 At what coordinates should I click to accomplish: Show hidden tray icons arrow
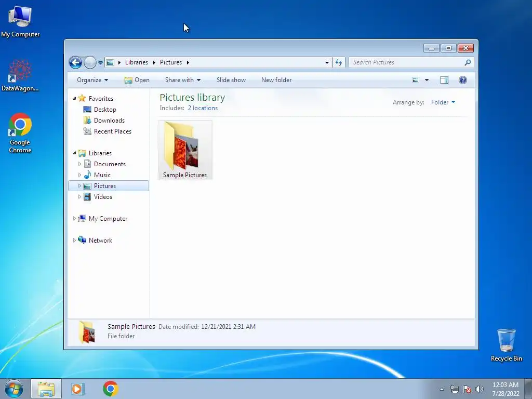pyautogui.click(x=442, y=389)
